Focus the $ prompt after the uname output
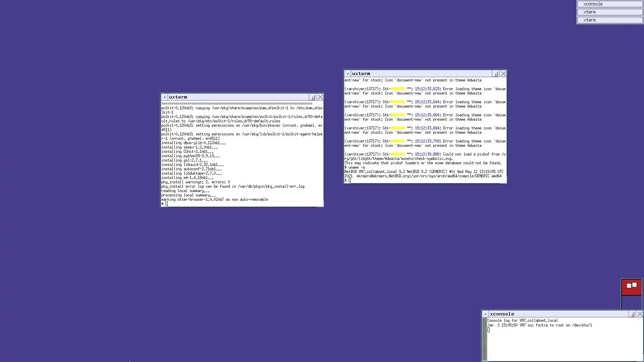Screen dimensions: 644x362 pyautogui.click(x=350, y=180)
